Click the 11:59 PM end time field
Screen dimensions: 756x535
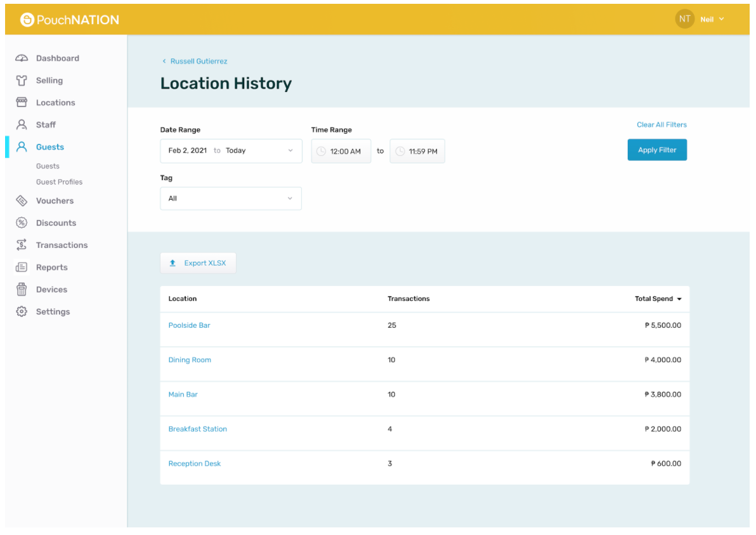click(x=417, y=151)
